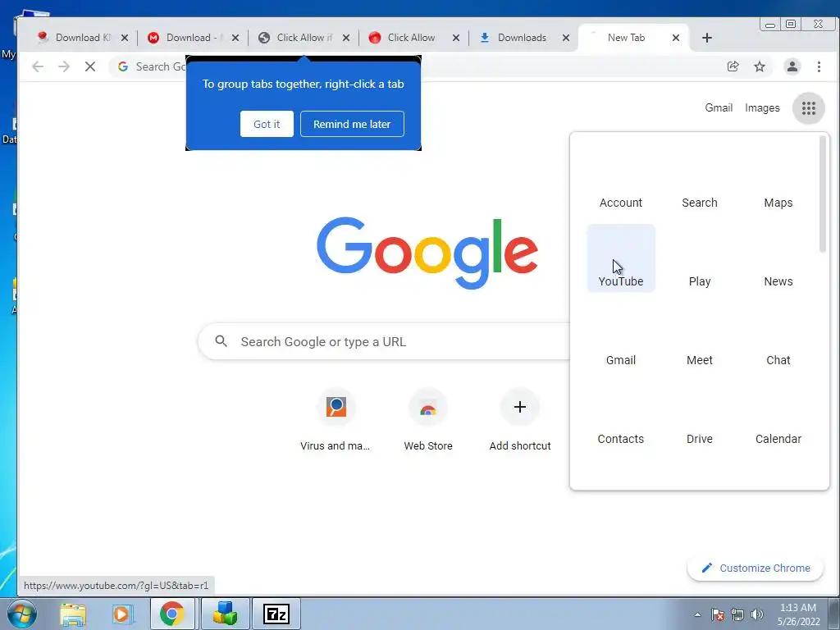Click Chrome icon in the taskbar

tap(172, 614)
